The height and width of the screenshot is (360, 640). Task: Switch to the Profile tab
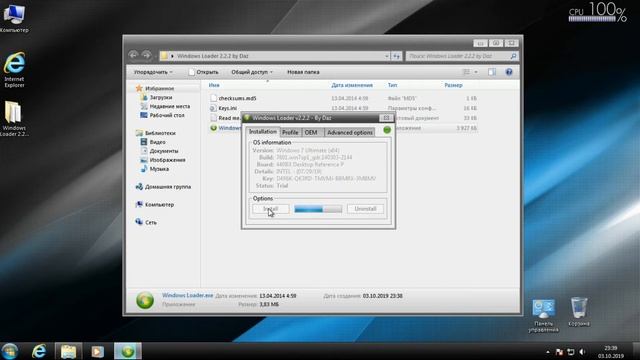point(290,132)
